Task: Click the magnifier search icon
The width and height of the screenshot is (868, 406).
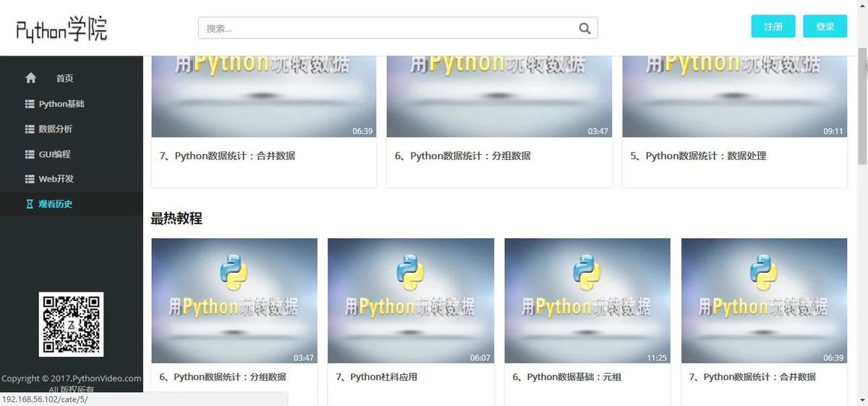Action: click(x=585, y=28)
